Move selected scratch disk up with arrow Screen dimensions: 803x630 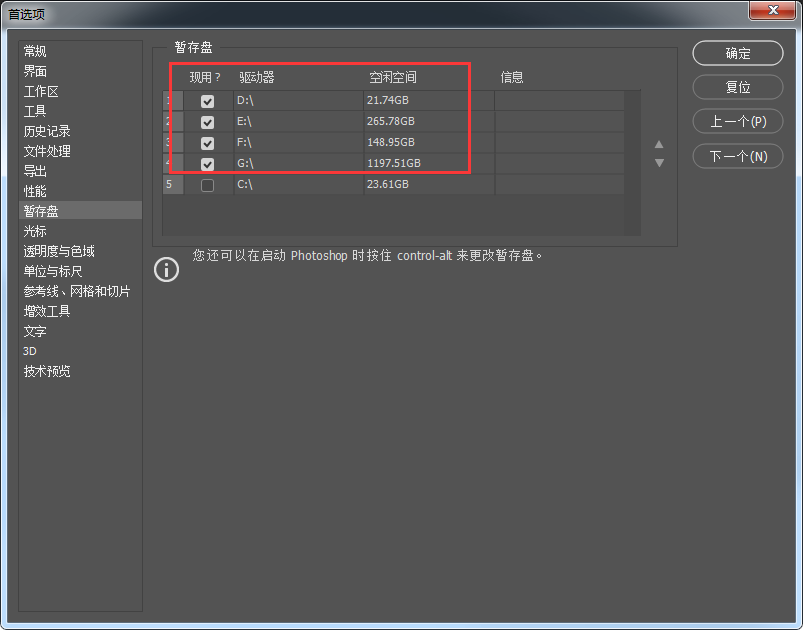(x=659, y=144)
